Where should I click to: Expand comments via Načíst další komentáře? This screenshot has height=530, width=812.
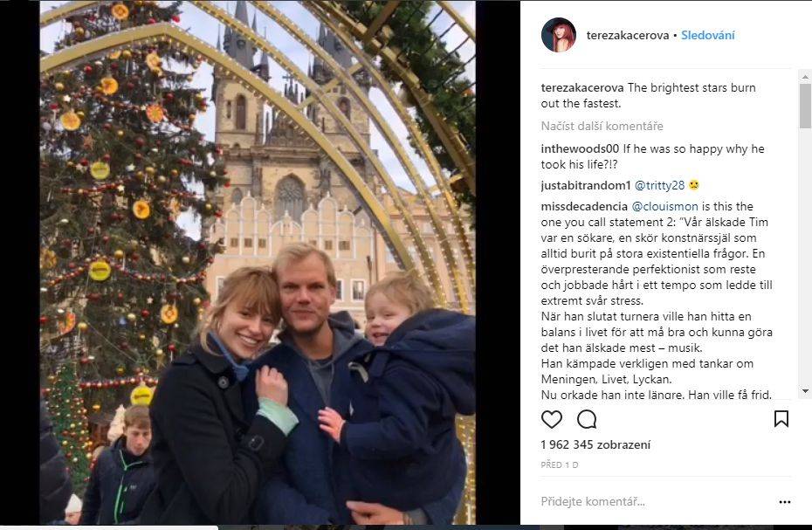[602, 127]
